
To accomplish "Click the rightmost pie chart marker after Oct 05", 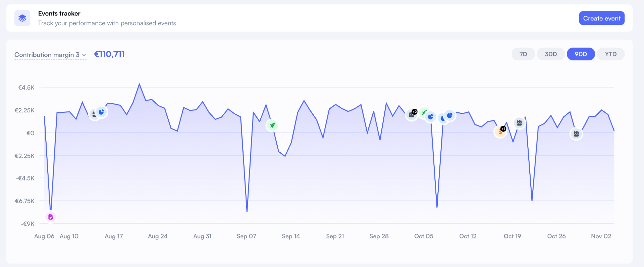I will 450,115.
